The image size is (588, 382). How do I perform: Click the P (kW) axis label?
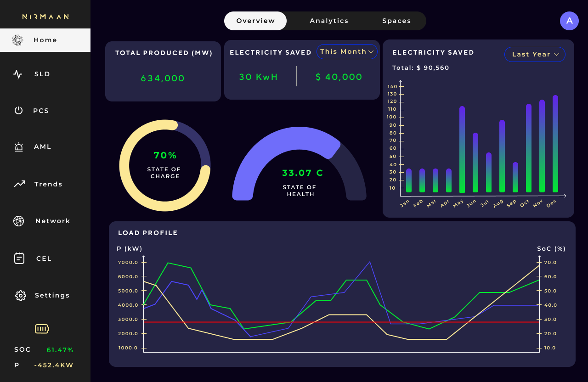pyautogui.click(x=130, y=249)
